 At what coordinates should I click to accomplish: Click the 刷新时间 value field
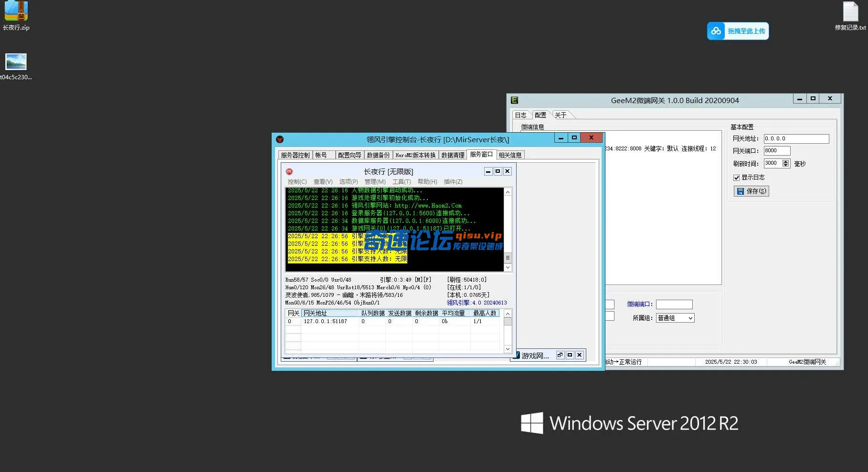(x=773, y=163)
